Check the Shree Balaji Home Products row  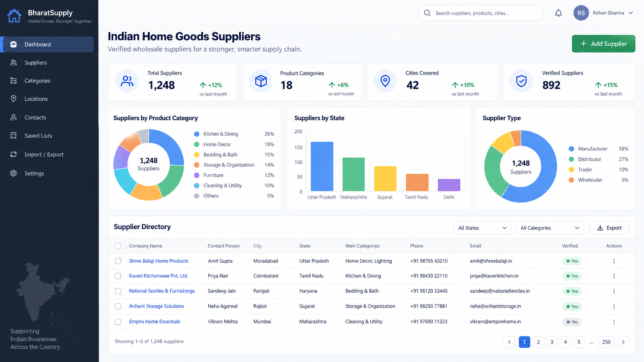point(118,261)
